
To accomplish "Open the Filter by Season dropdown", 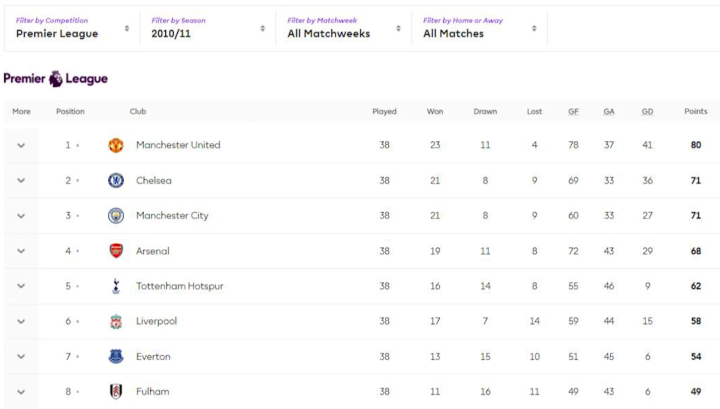I will (207, 27).
